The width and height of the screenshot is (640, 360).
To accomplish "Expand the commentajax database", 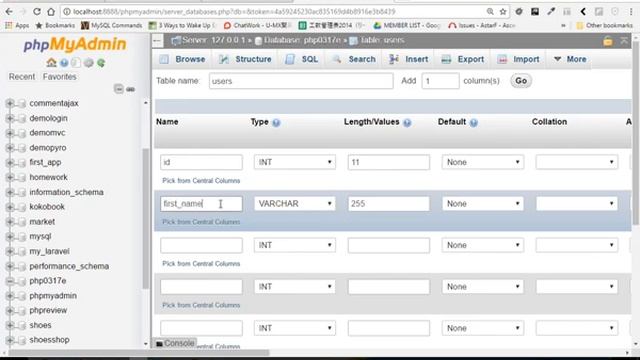I will tap(10, 103).
